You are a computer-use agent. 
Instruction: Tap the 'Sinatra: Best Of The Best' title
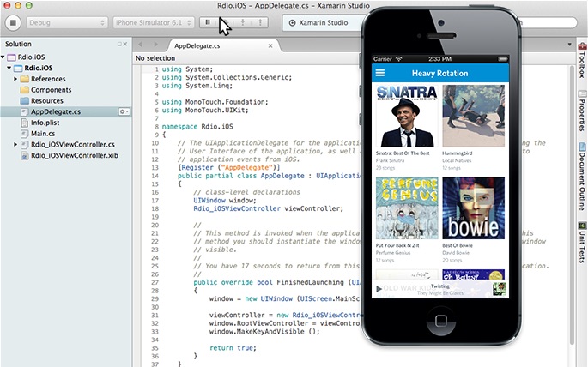pos(403,153)
